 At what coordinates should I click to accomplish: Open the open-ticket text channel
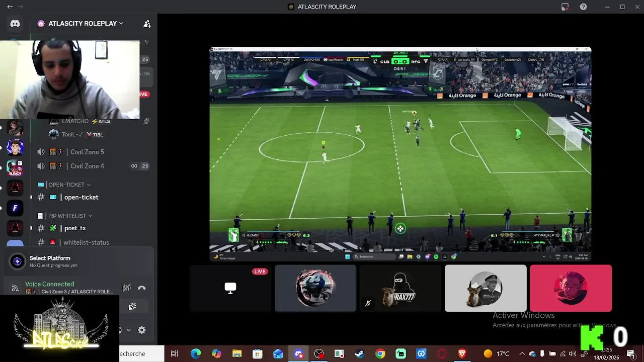coord(80,198)
